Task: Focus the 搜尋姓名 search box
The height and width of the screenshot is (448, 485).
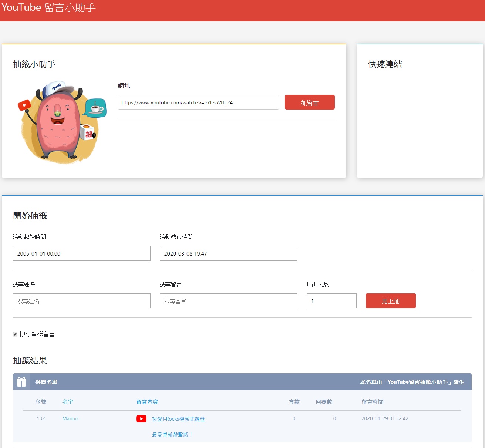Action: tap(82, 301)
